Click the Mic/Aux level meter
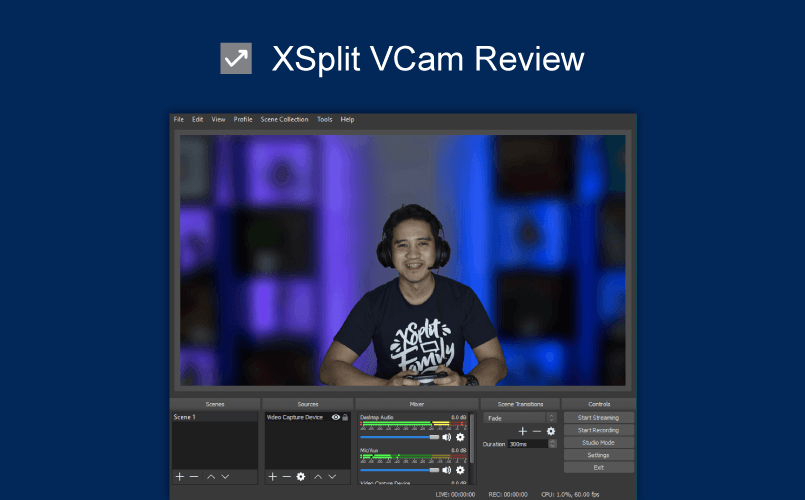Image resolution: width=805 pixels, height=500 pixels. coord(413,457)
